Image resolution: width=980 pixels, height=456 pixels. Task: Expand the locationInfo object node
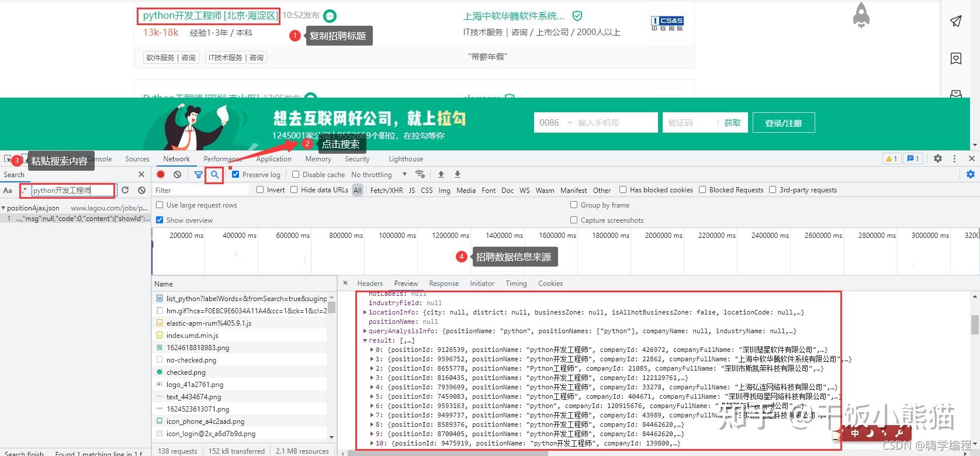366,312
